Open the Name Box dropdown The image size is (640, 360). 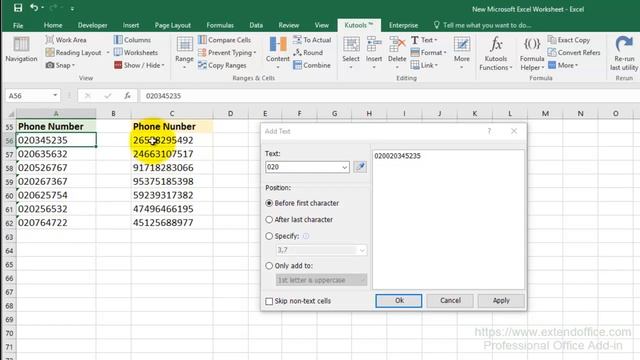55,96
